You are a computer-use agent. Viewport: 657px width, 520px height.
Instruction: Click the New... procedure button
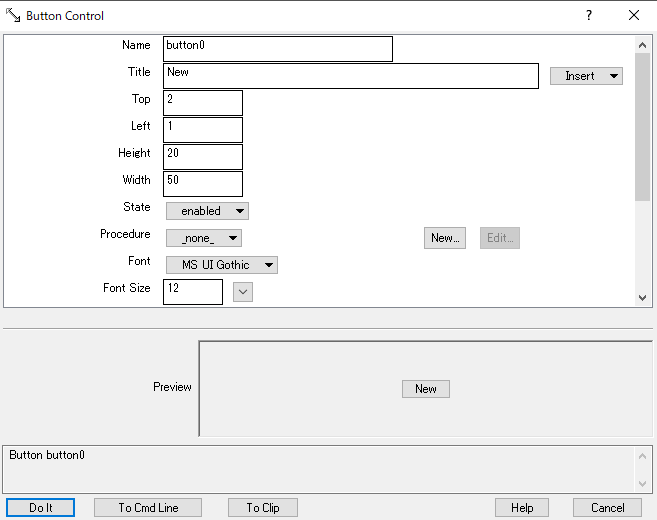click(x=445, y=238)
